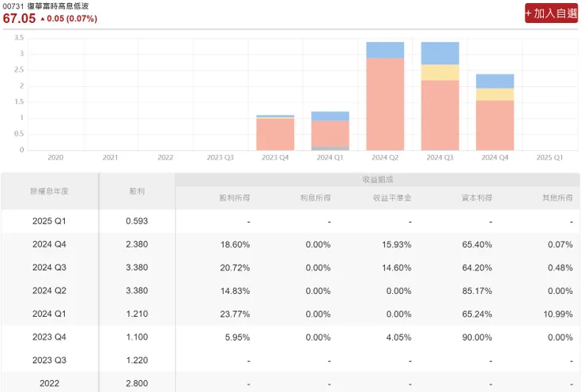Click the 2024 Q3 dividend value 3.380
Image resolution: width=585 pixels, height=392 pixels.
click(x=137, y=267)
